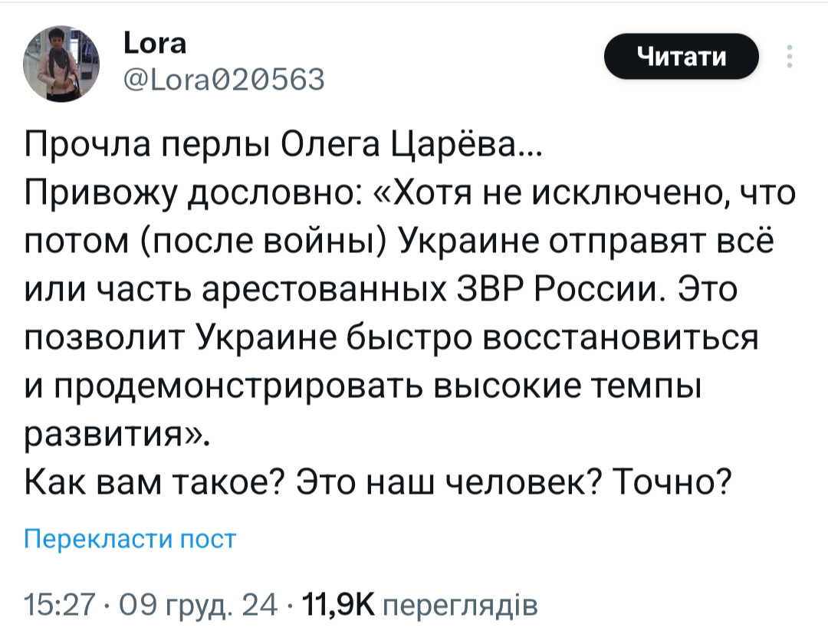Open the three-dot more options menu
Screen dimensions: 828x644
point(790,58)
